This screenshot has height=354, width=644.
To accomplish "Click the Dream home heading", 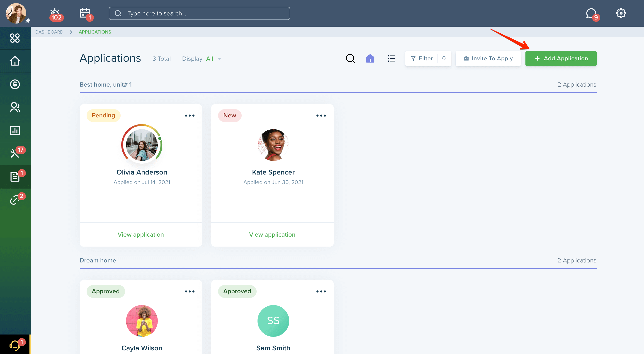I will [98, 260].
